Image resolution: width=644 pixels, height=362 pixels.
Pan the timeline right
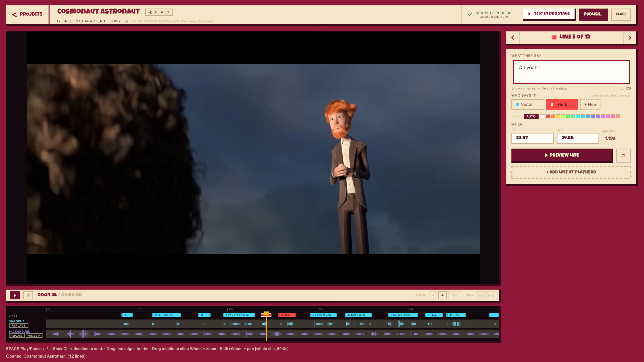coord(491,295)
